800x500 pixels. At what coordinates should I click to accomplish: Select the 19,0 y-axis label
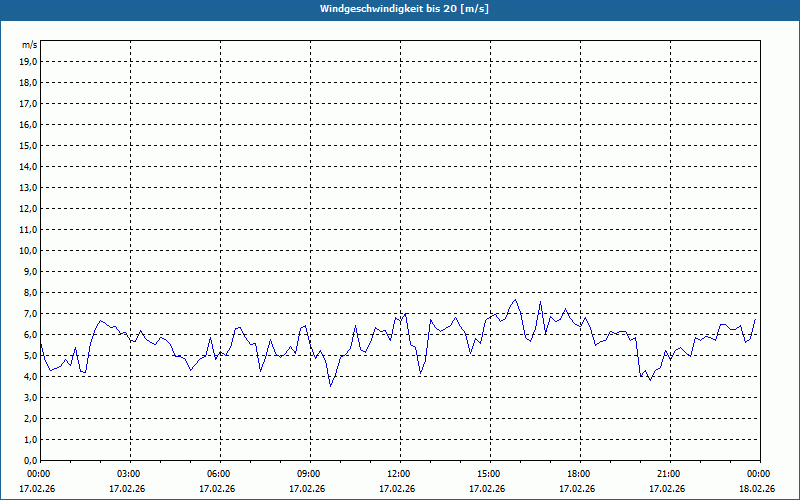29,62
